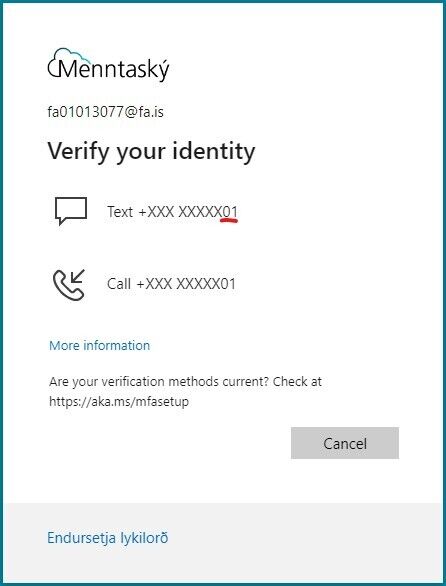Click the masked number XXXXX01 in Call option
Image resolution: width=446 pixels, height=586 pixels.
[x=206, y=284]
